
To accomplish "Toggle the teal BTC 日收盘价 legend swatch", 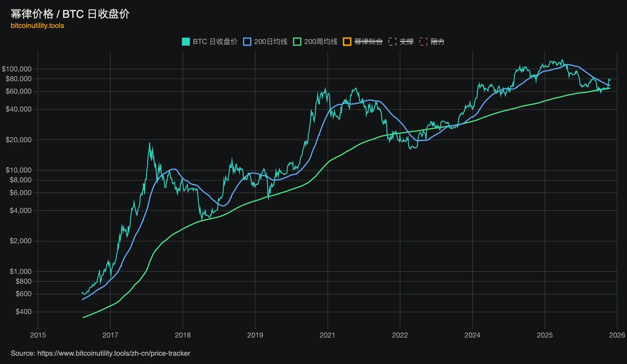I will coord(186,42).
